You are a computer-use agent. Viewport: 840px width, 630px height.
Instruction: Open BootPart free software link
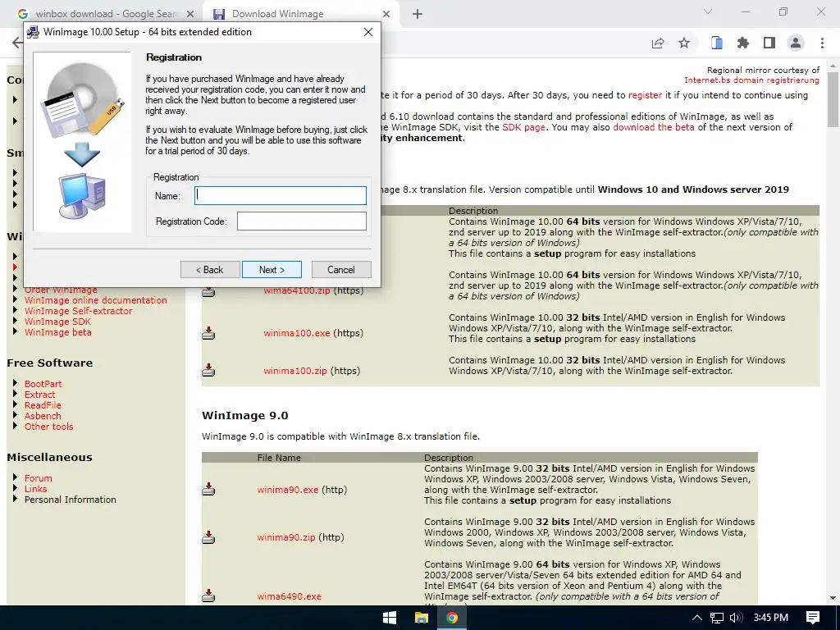click(x=43, y=384)
